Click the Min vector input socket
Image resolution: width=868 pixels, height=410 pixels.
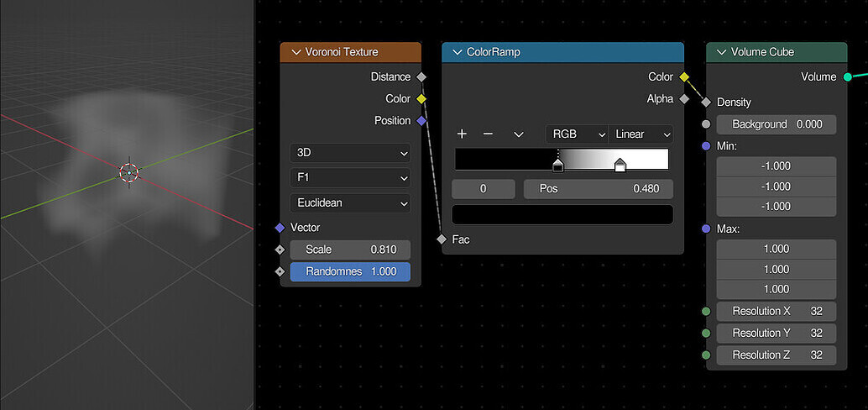click(x=706, y=146)
